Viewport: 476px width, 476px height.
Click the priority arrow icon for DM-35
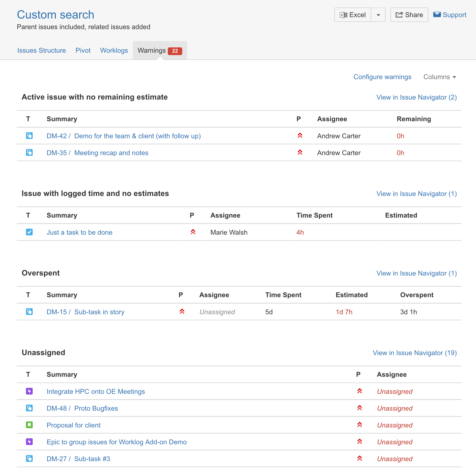[x=300, y=152]
